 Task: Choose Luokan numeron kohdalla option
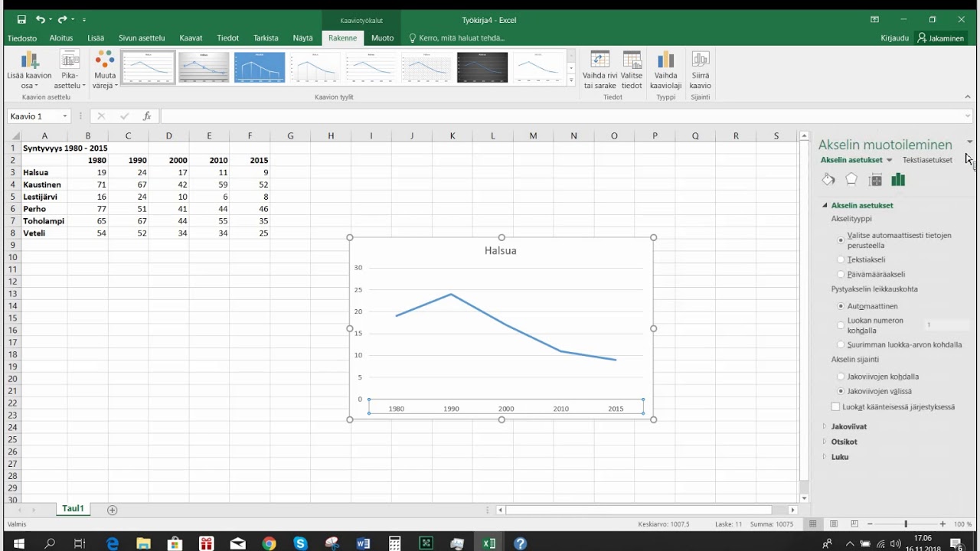point(841,325)
